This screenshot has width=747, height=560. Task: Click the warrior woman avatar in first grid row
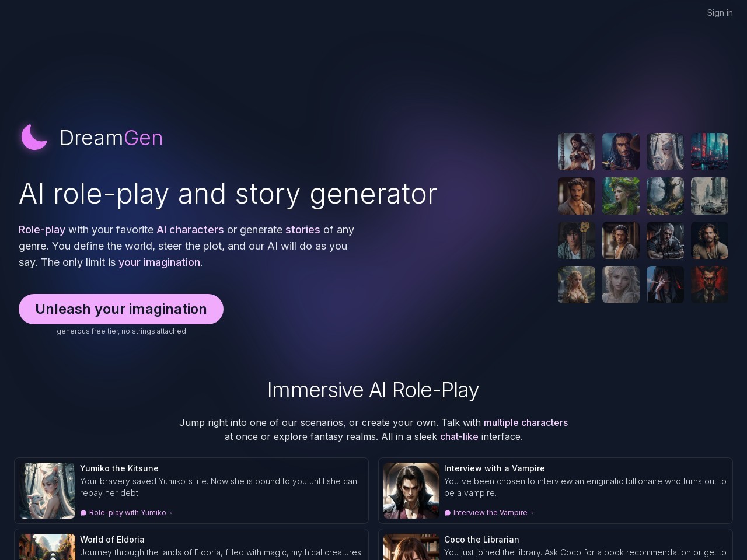[x=577, y=152]
